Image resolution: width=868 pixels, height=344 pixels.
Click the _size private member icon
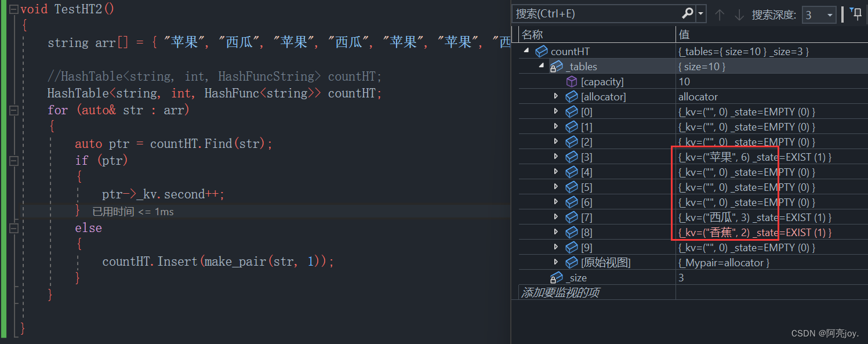(x=557, y=278)
